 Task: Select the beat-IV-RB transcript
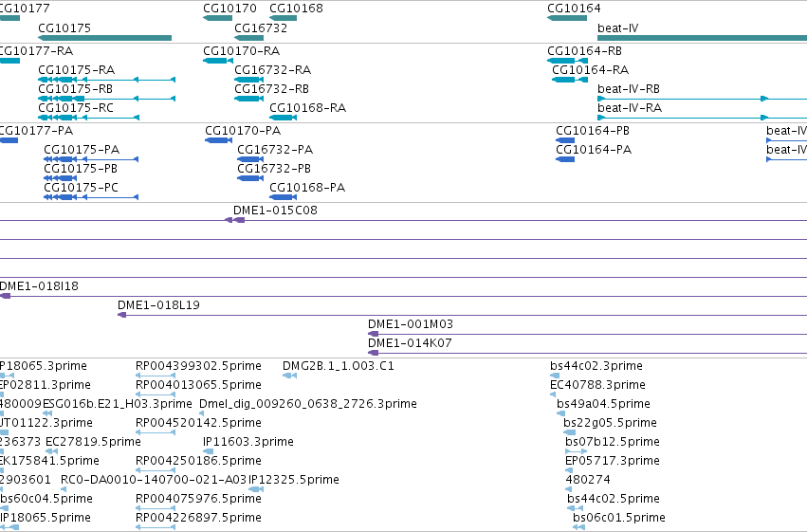point(702,99)
